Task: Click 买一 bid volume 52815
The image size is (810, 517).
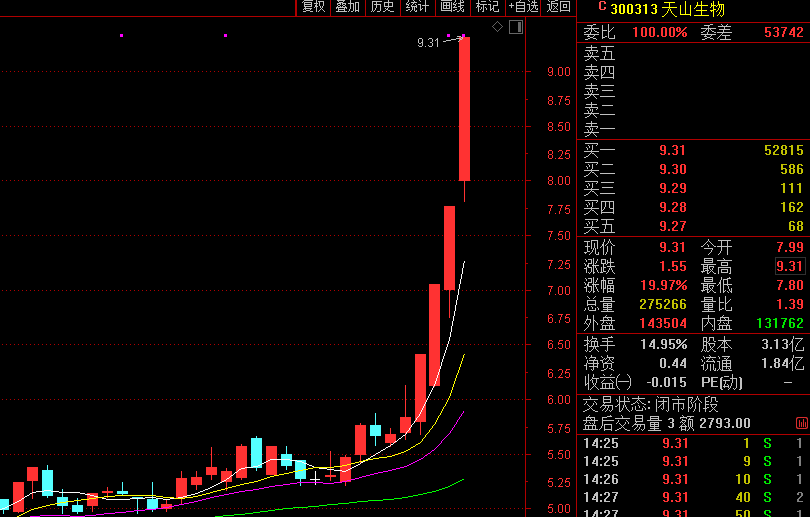Action: pos(784,150)
